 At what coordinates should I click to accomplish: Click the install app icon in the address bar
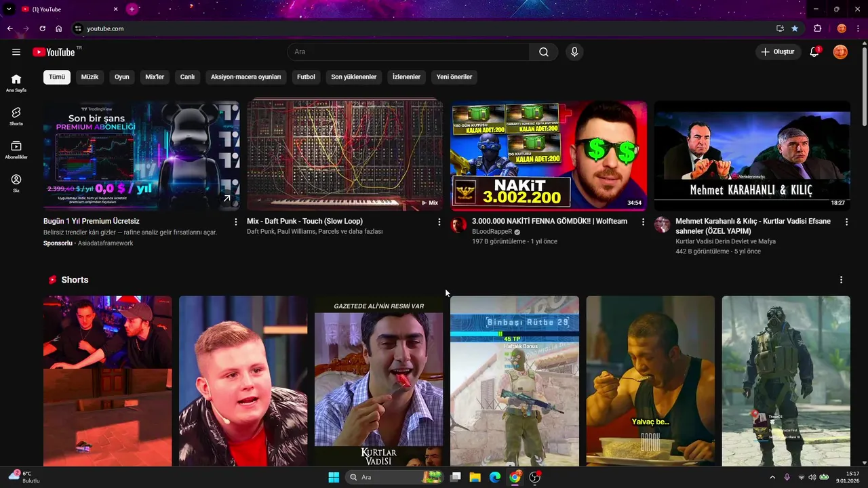[780, 28]
